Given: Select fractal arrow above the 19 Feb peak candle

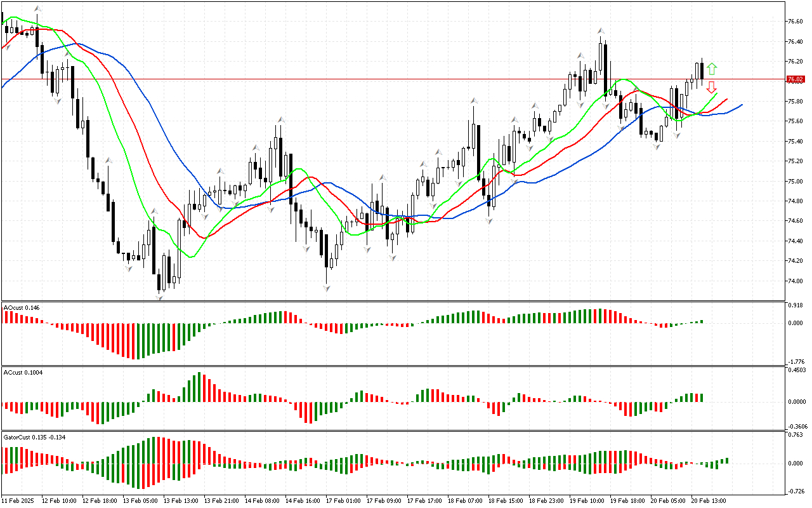Looking at the screenshot, I should click(600, 30).
